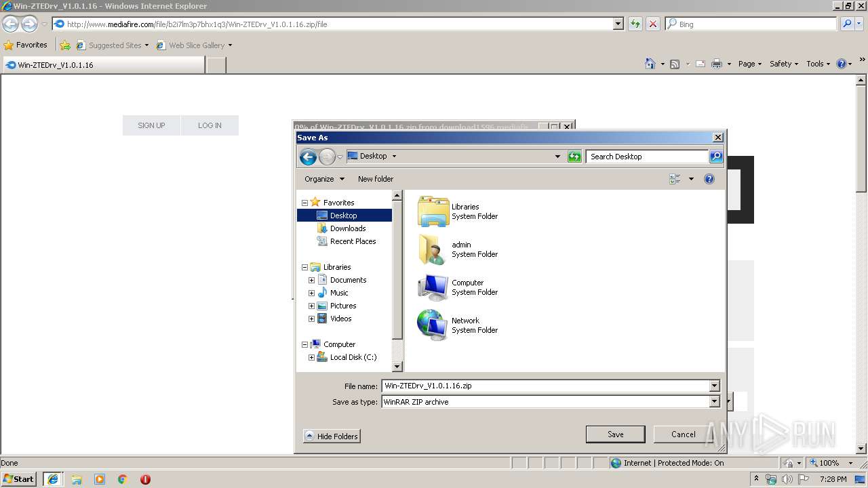Expand the Videos library node
The height and width of the screenshot is (488, 868).
pyautogui.click(x=311, y=319)
